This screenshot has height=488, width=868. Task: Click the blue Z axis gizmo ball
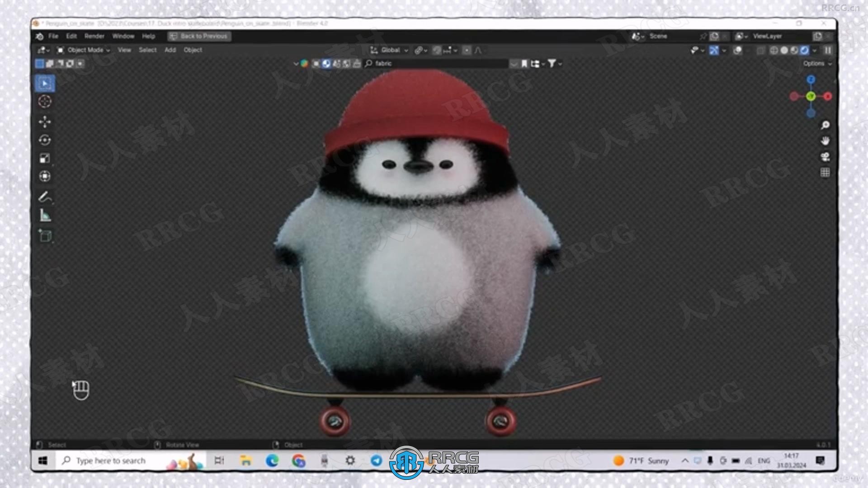811,80
